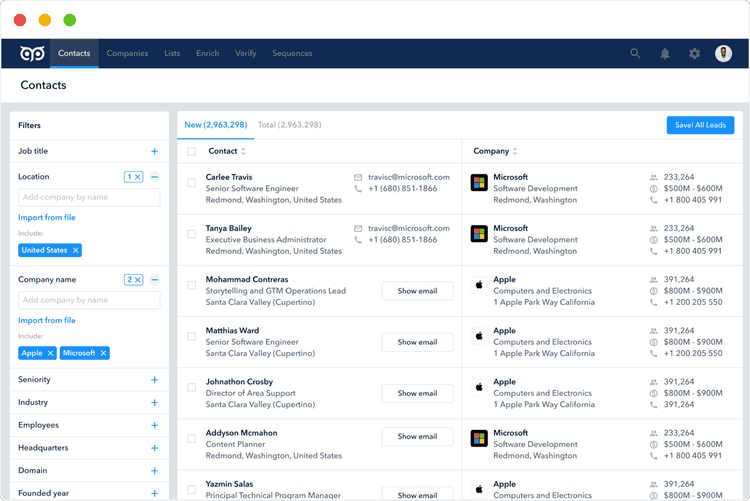
Task: Select Tanya Bailey checkbox
Action: 192,234
